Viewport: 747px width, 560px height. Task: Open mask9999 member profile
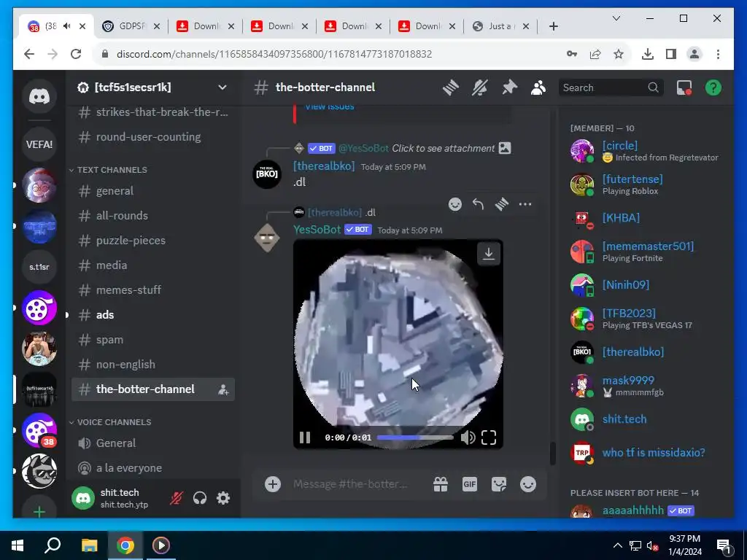click(x=648, y=386)
